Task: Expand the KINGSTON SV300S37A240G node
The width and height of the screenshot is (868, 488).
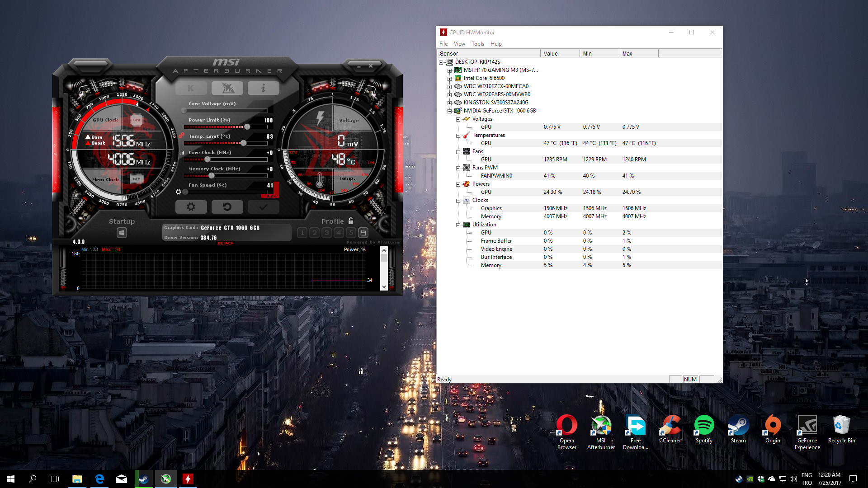Action: coord(449,103)
